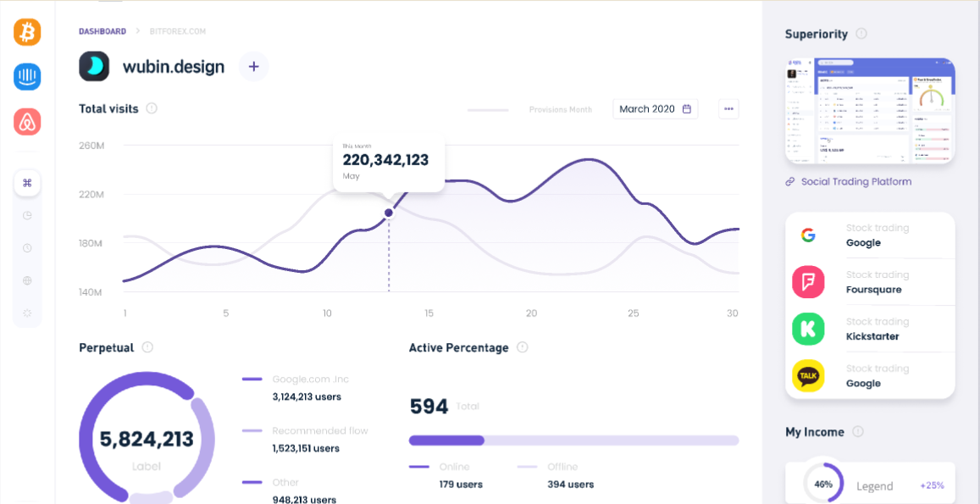
Task: Select the command-symbol dashboard icon
Action: click(x=27, y=183)
